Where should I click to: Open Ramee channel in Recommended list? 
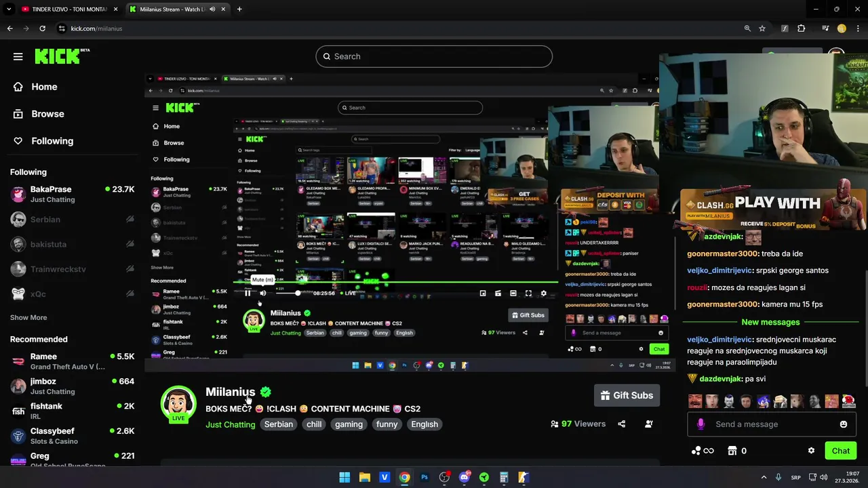tap(72, 361)
